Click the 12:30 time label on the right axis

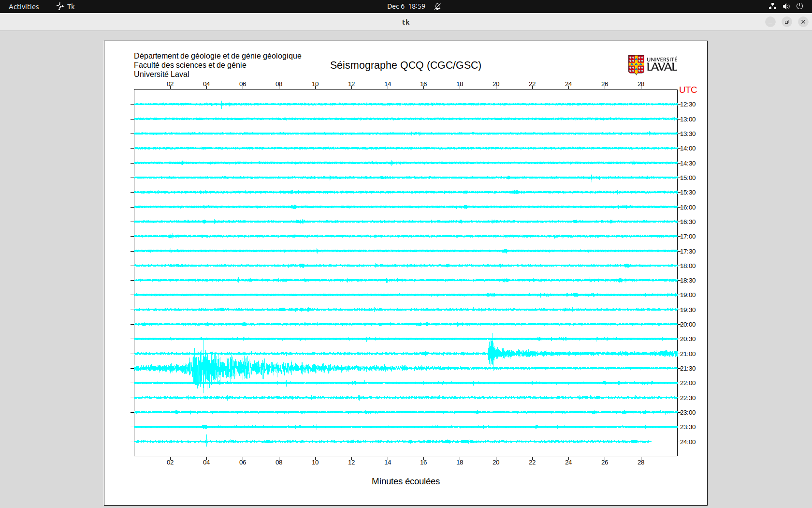[688, 105]
